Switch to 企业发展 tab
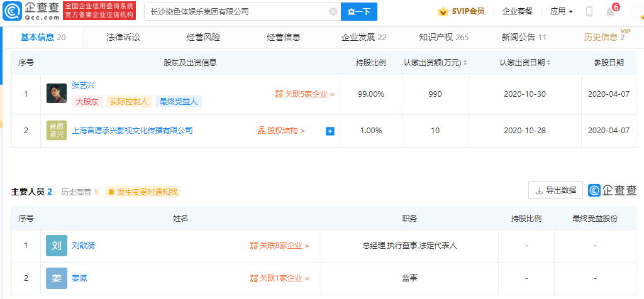The width and height of the screenshot is (644, 299). click(364, 37)
